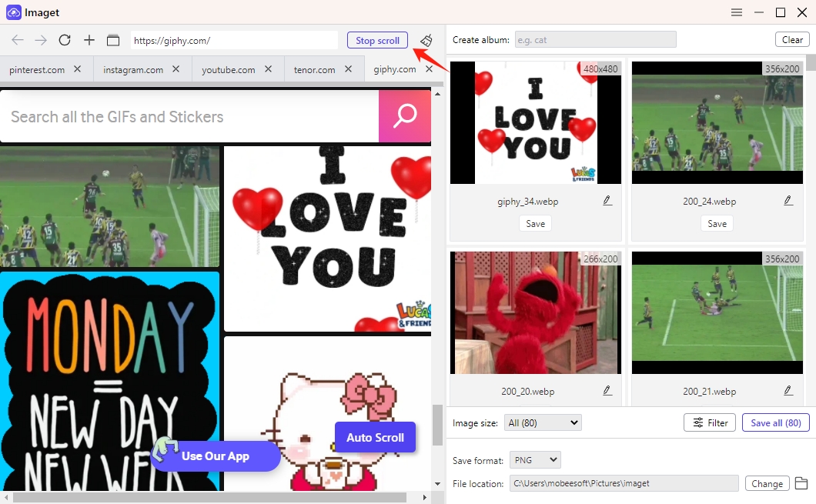This screenshot has width=816, height=504.
Task: Close the tenor.com tab
Action: tap(348, 68)
